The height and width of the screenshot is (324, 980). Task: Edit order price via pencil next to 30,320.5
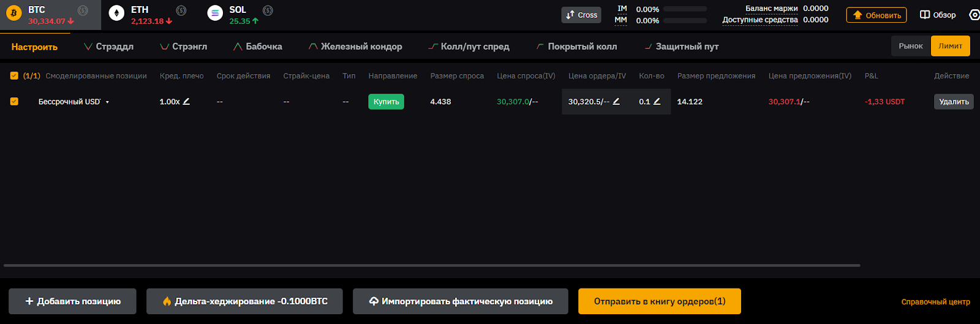click(x=616, y=102)
